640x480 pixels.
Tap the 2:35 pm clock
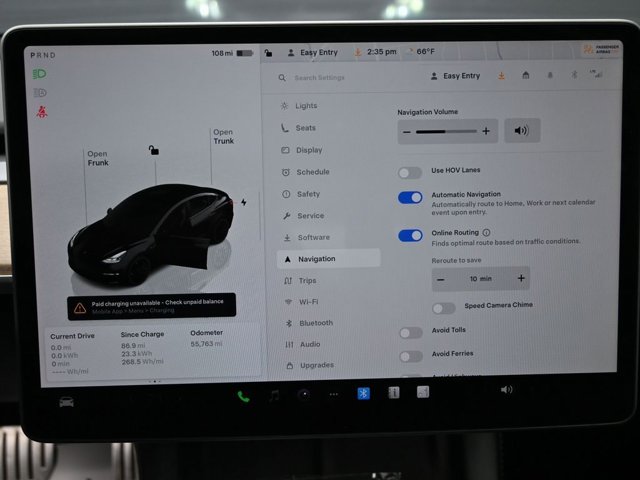(382, 52)
